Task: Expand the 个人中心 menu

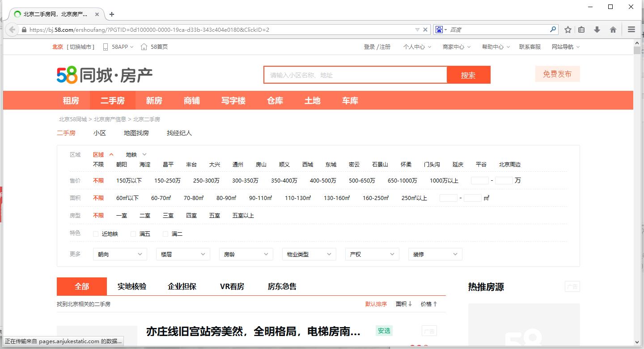Action: (417, 47)
